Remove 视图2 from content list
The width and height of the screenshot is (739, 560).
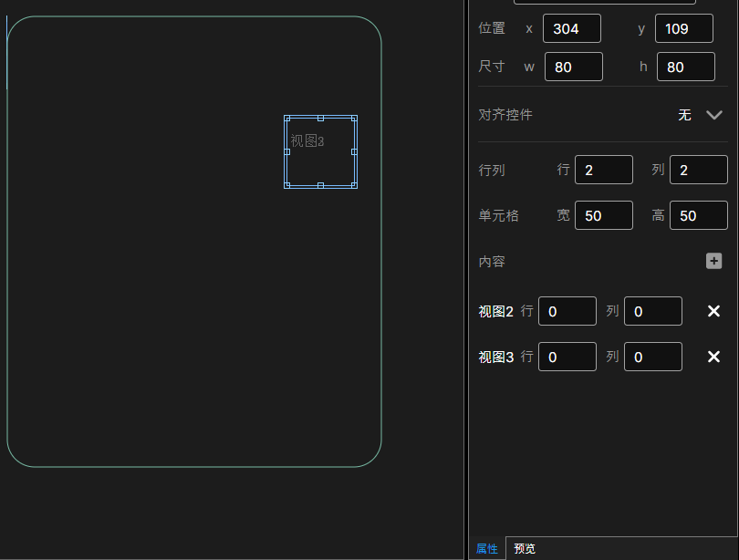point(713,311)
